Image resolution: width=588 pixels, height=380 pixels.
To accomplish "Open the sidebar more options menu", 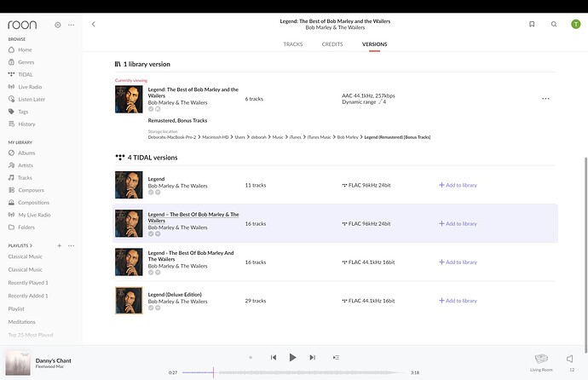I will [x=71, y=25].
